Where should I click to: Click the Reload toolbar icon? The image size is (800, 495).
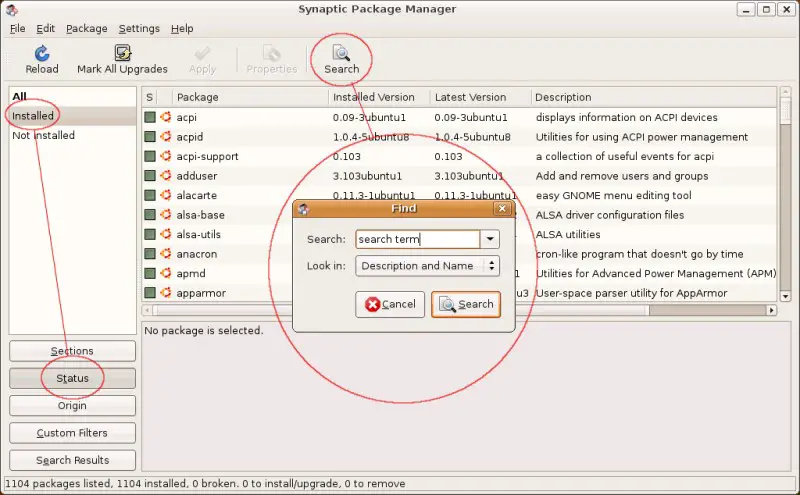(42, 53)
